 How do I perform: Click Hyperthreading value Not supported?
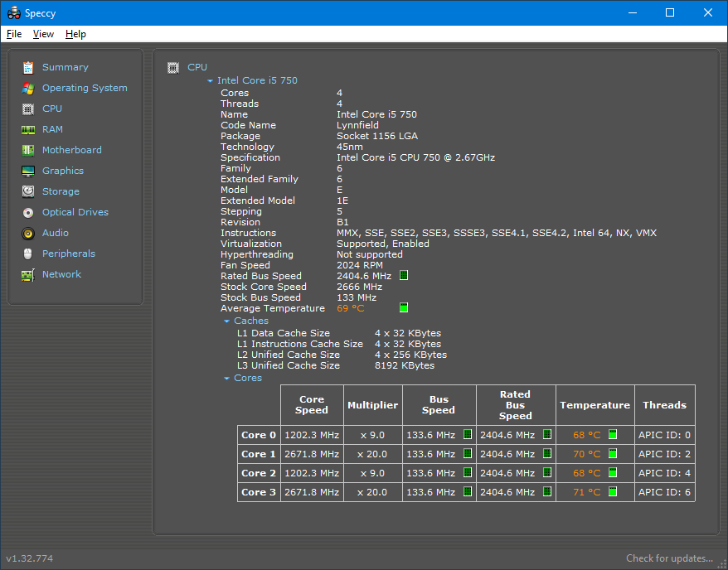370,254
